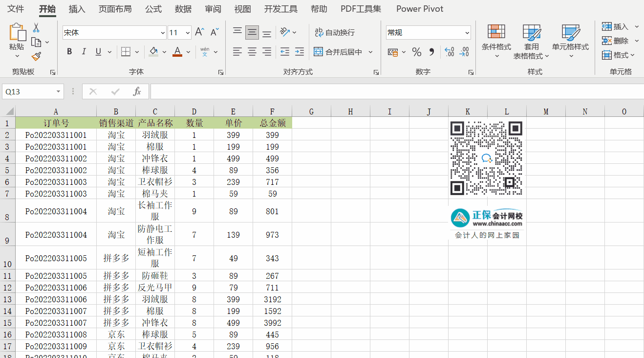The height and width of the screenshot is (358, 644).
Task: Increase font size with the larger A icon
Action: coord(199,32)
